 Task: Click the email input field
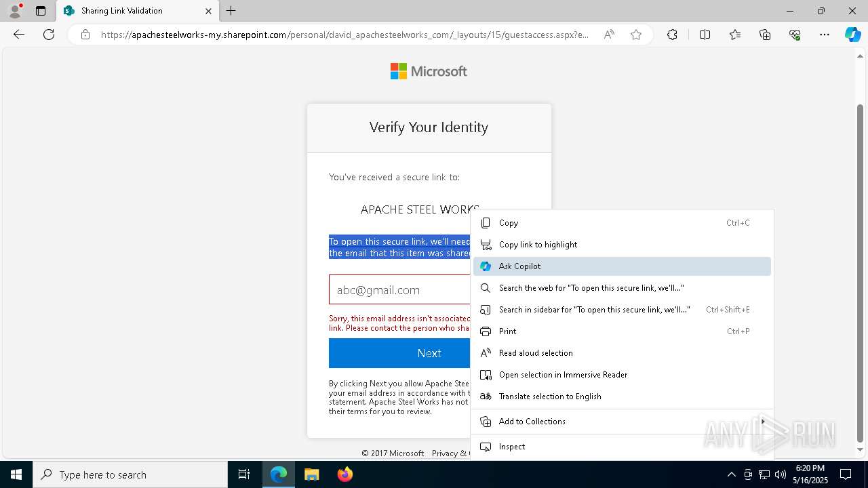point(400,290)
